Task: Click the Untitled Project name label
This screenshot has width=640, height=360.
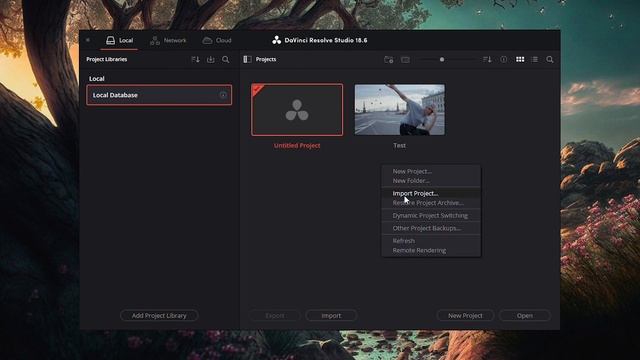Action: click(x=297, y=145)
